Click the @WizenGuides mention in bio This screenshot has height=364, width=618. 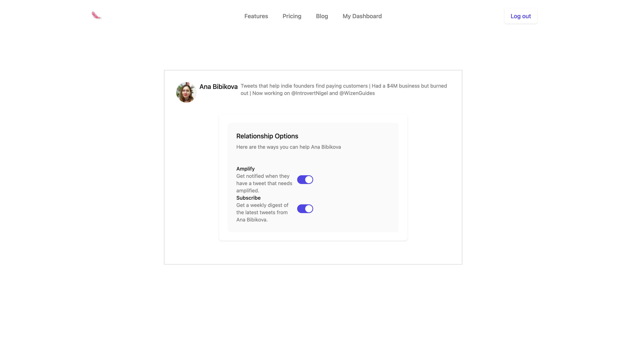coord(357,93)
